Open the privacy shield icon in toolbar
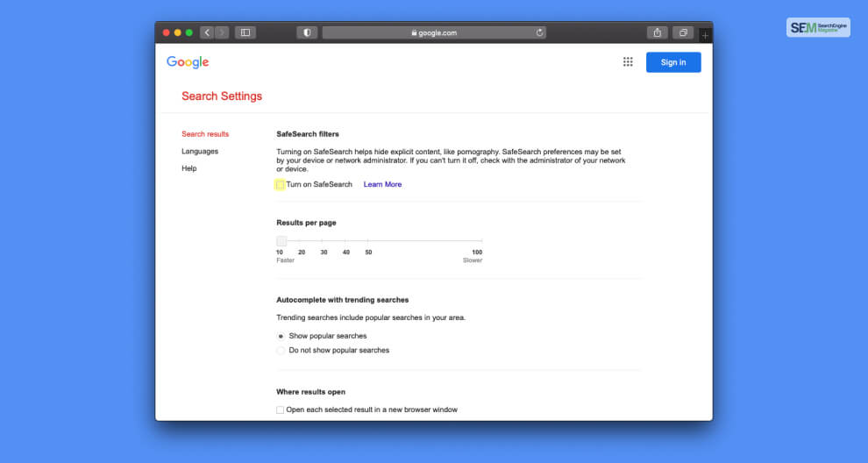This screenshot has height=463, width=868. click(307, 32)
